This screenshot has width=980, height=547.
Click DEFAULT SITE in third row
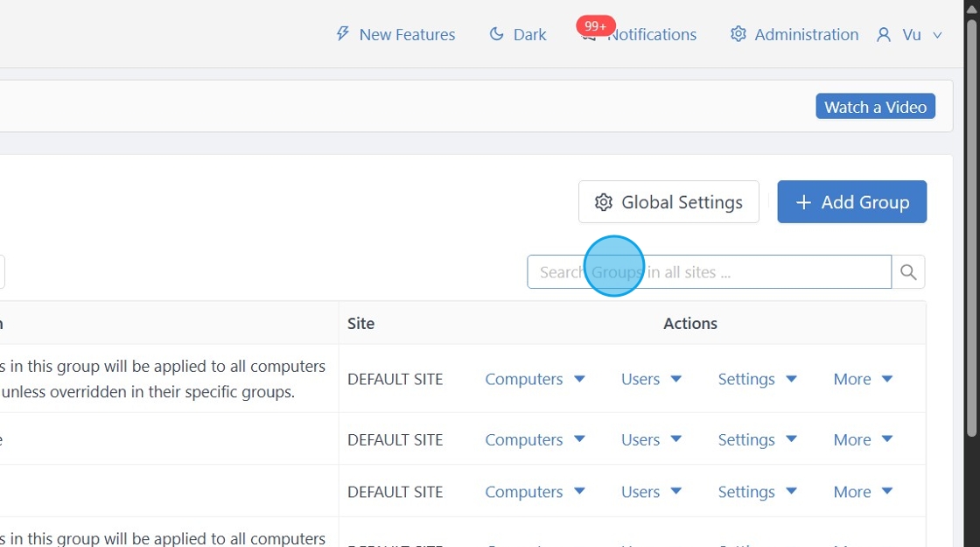pyautogui.click(x=395, y=492)
